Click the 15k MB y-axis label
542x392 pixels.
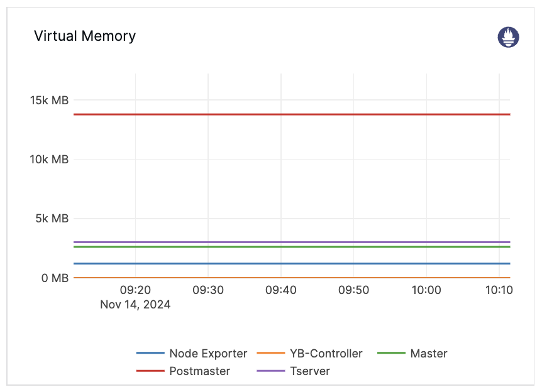(49, 100)
